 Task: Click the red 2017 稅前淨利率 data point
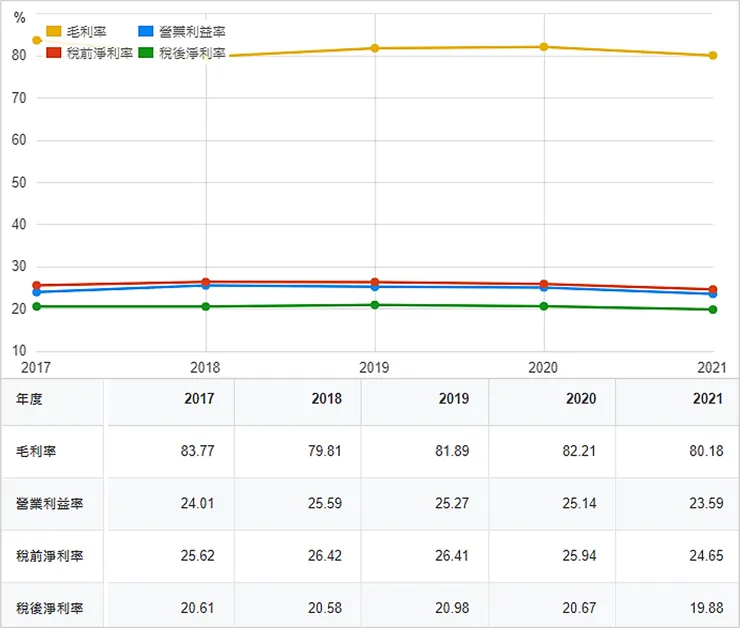pos(37,285)
